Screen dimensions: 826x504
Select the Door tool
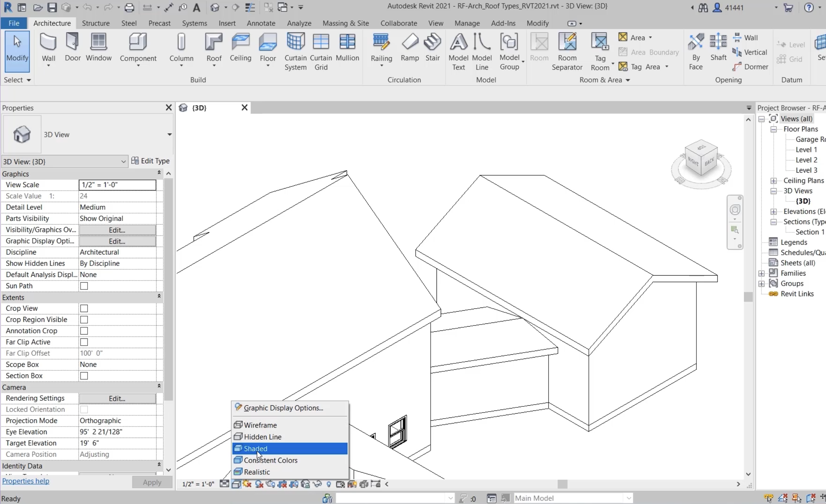pos(72,47)
